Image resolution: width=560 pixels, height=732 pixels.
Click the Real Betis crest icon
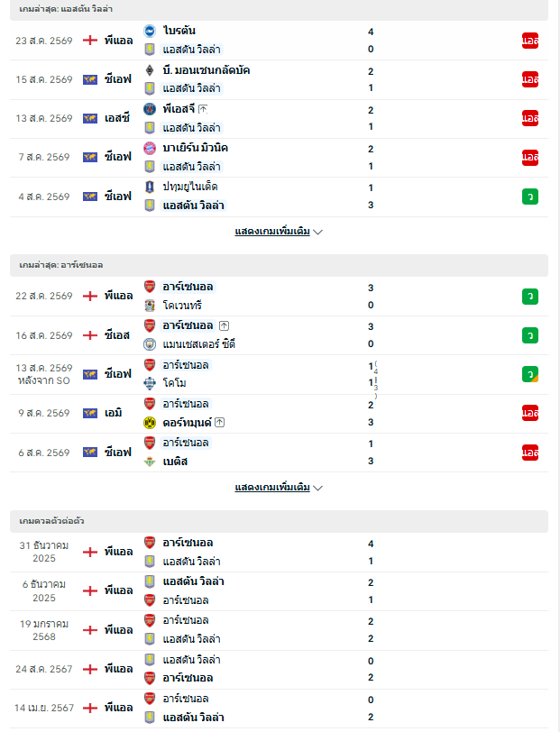[150, 462]
